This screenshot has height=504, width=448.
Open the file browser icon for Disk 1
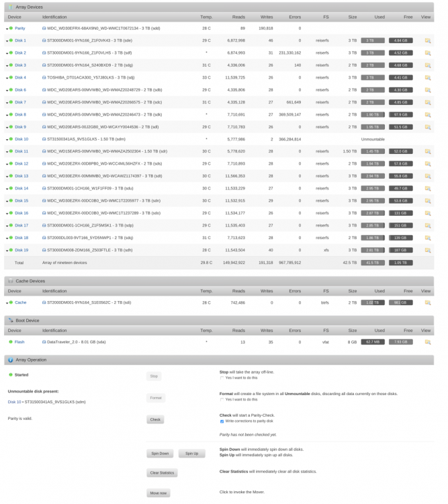tap(428, 40)
